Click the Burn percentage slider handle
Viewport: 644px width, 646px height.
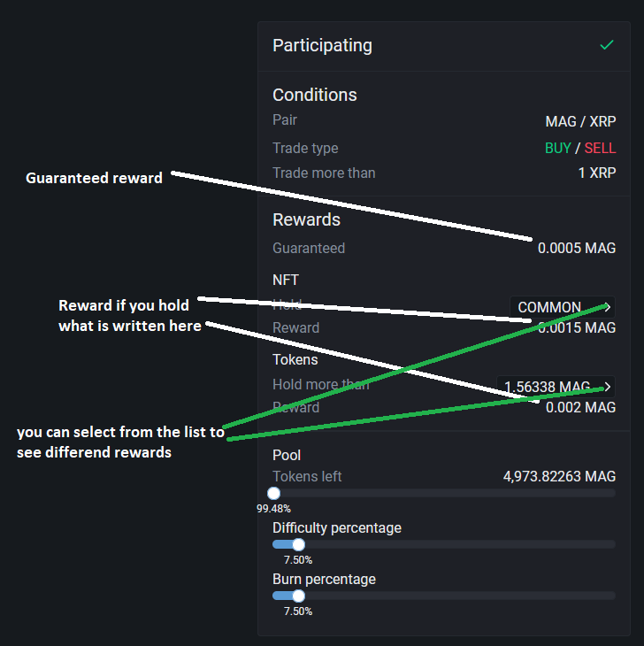tap(298, 596)
